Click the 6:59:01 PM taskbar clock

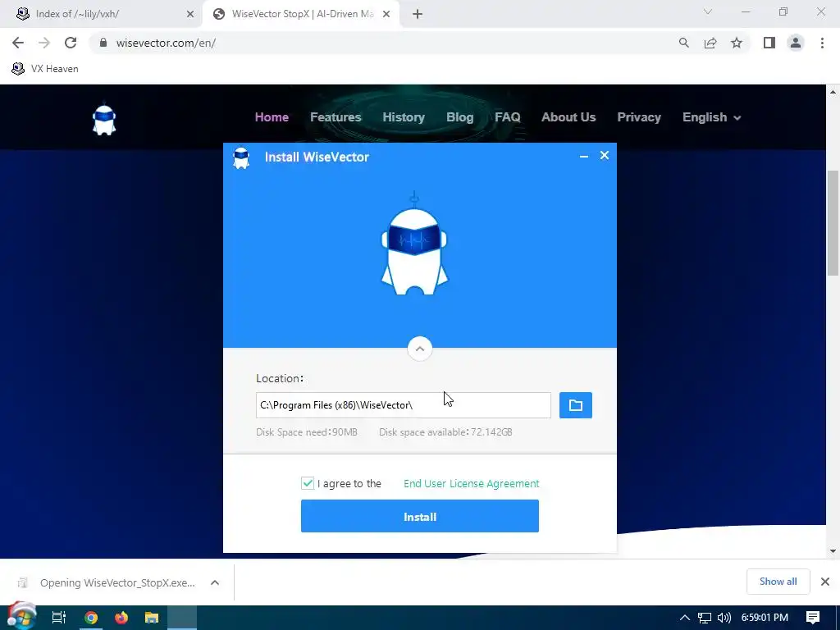[x=765, y=618]
